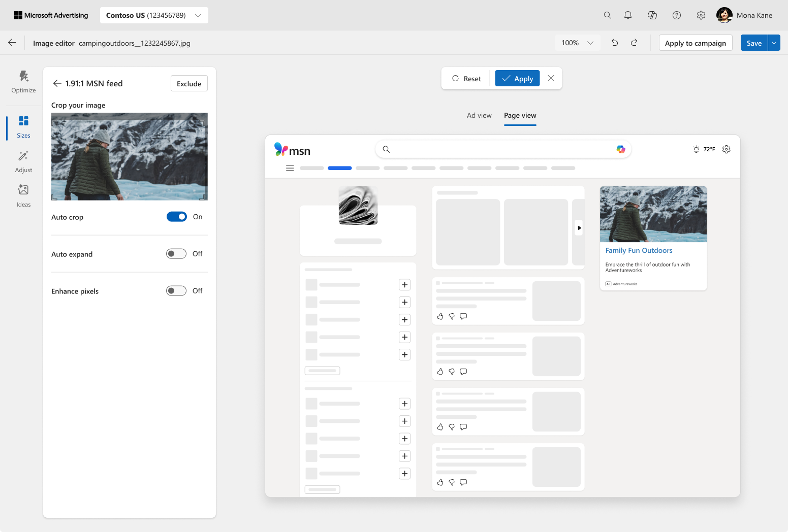Click the Family Fun Outdoors ad headline
Screen dimensions: 788x532
(x=639, y=250)
